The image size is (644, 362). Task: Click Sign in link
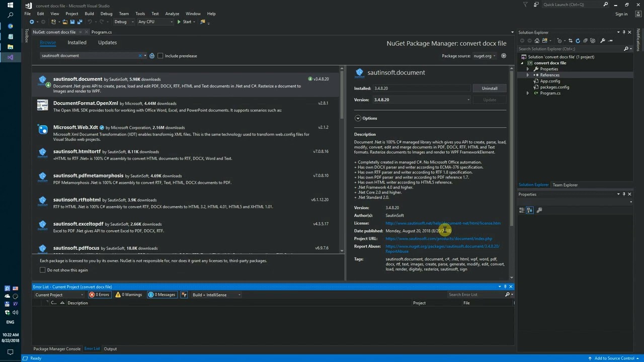[621, 14]
